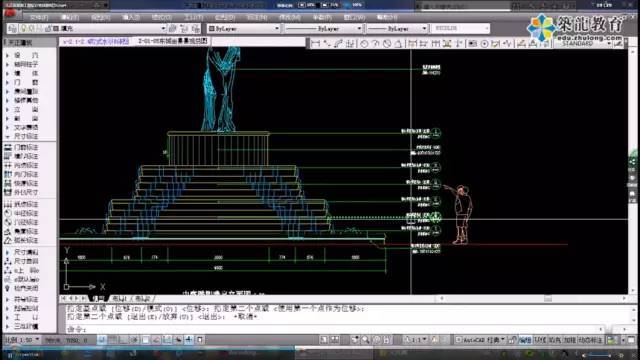Select the Dimension Space tool

pos(447,43)
